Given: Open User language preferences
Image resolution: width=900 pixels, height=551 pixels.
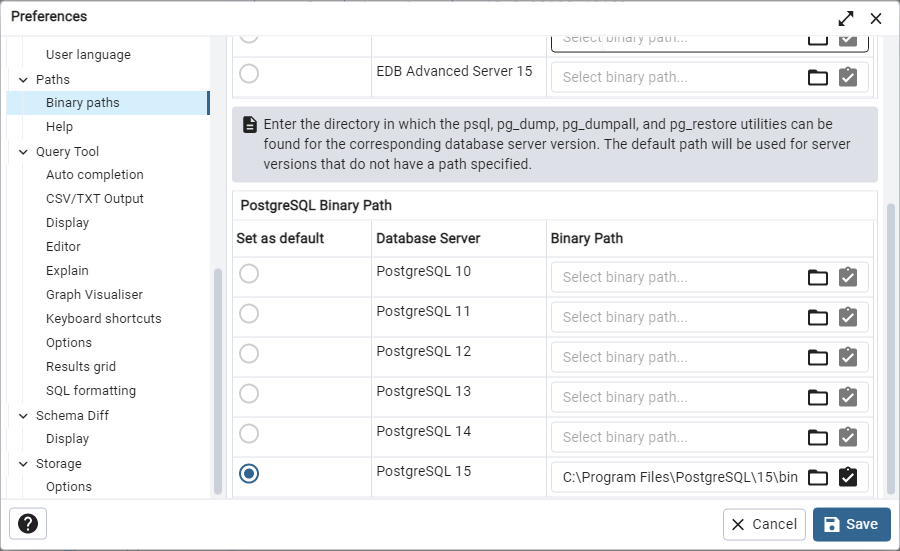Looking at the screenshot, I should coord(88,55).
